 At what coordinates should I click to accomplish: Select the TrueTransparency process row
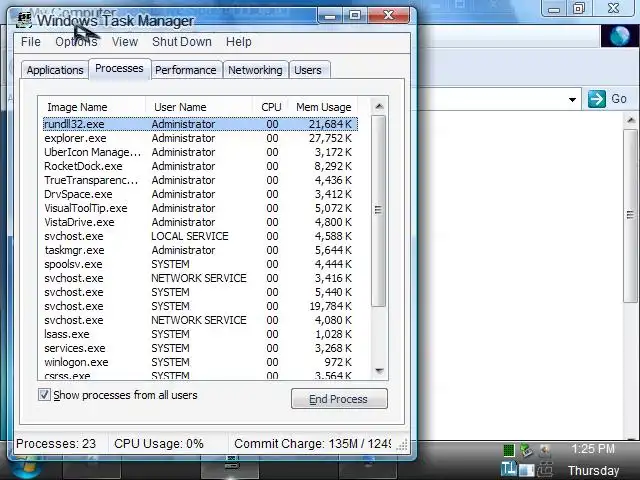click(x=200, y=180)
